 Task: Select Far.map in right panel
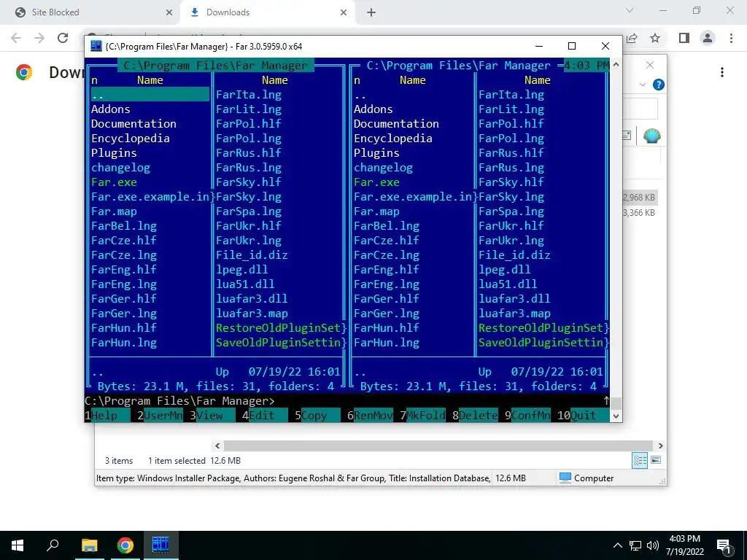coord(377,211)
